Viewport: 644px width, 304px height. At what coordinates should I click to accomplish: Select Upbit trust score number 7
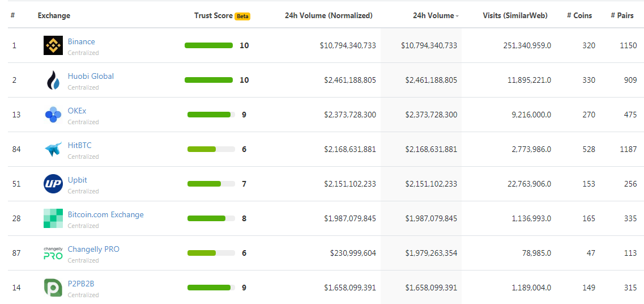coord(244,184)
